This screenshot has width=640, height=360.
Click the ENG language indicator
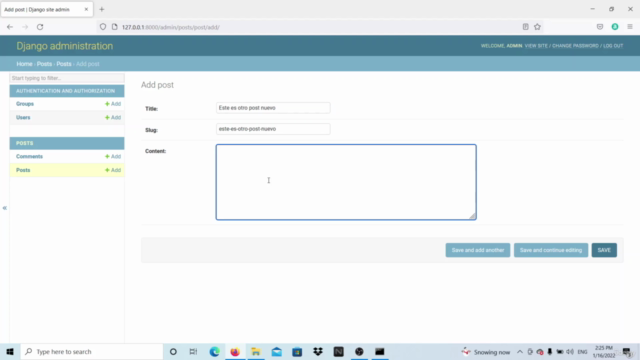tap(582, 352)
